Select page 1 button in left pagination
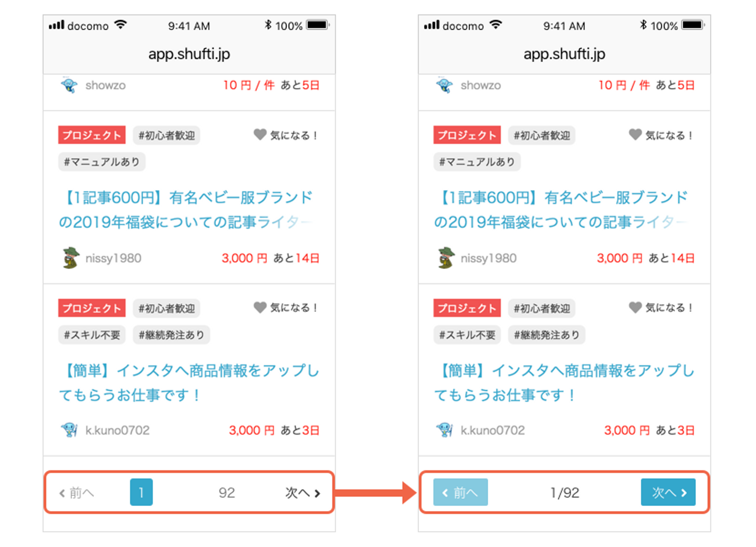This screenshot has width=756, height=547. point(141,492)
